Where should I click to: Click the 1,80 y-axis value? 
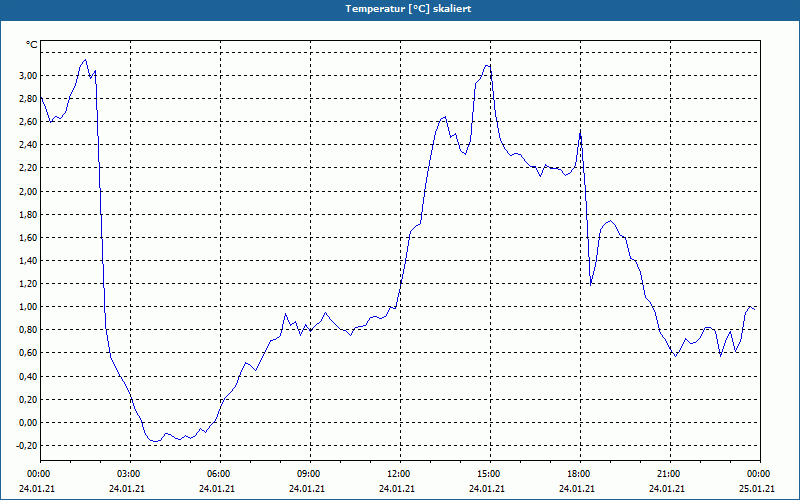(28, 214)
